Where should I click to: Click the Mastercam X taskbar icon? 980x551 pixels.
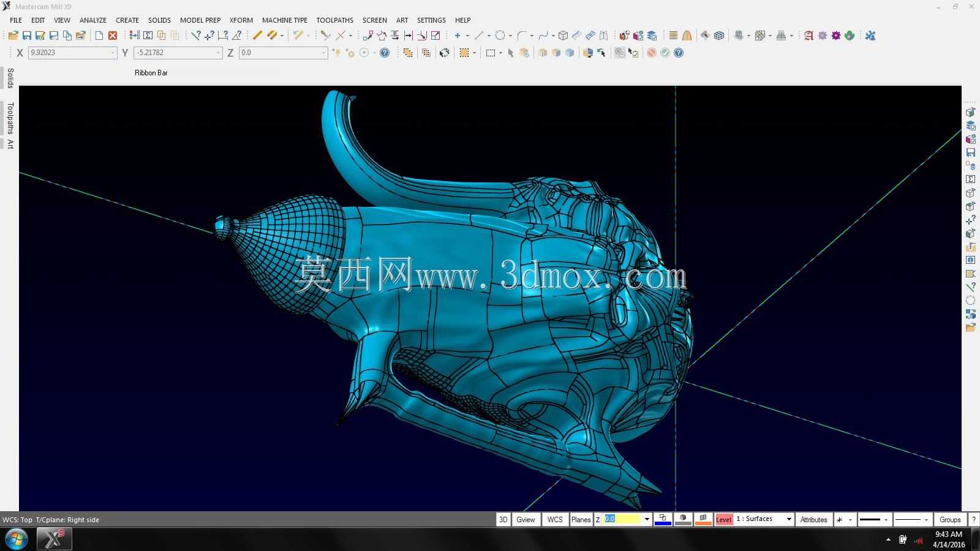pos(55,539)
